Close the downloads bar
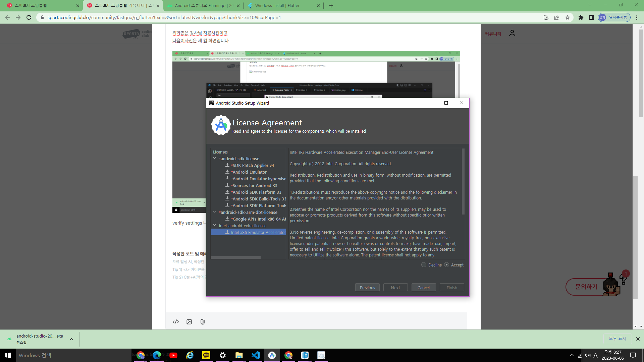The height and width of the screenshot is (362, 644). click(x=638, y=339)
